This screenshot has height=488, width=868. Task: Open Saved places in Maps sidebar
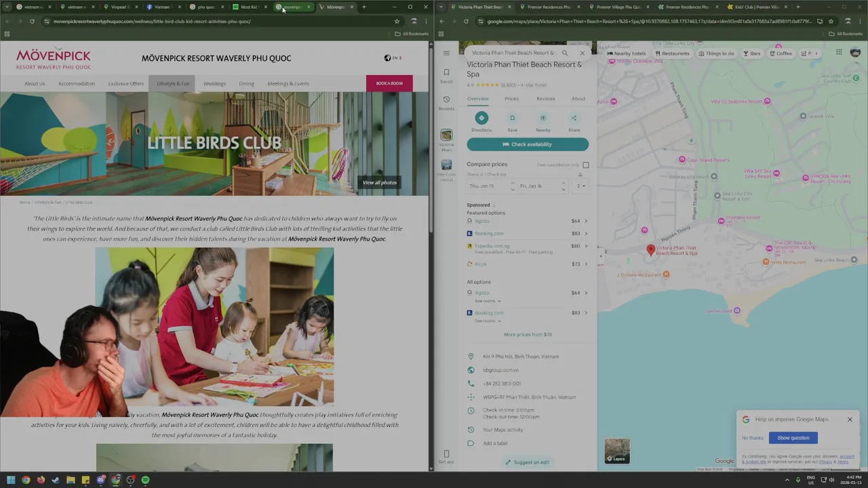click(446, 75)
